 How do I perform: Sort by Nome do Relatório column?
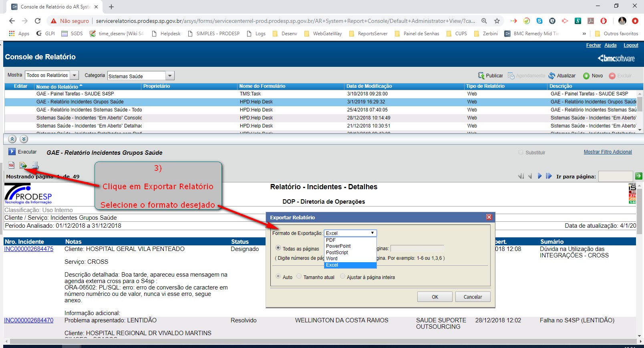click(57, 87)
